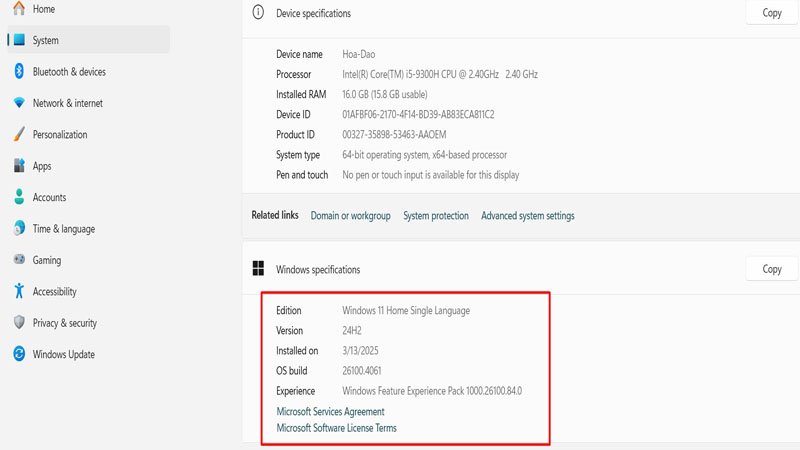Open Privacy & security settings
This screenshot has height=450, width=800.
[88, 323]
